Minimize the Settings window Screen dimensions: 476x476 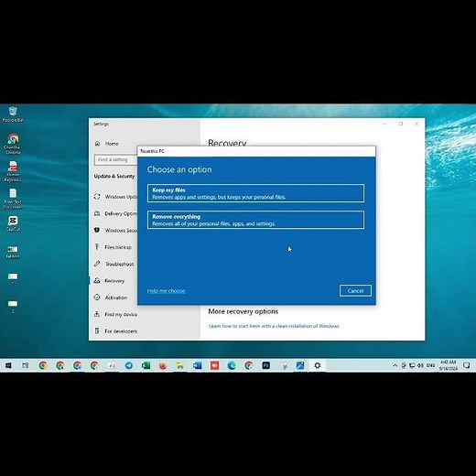click(x=384, y=124)
